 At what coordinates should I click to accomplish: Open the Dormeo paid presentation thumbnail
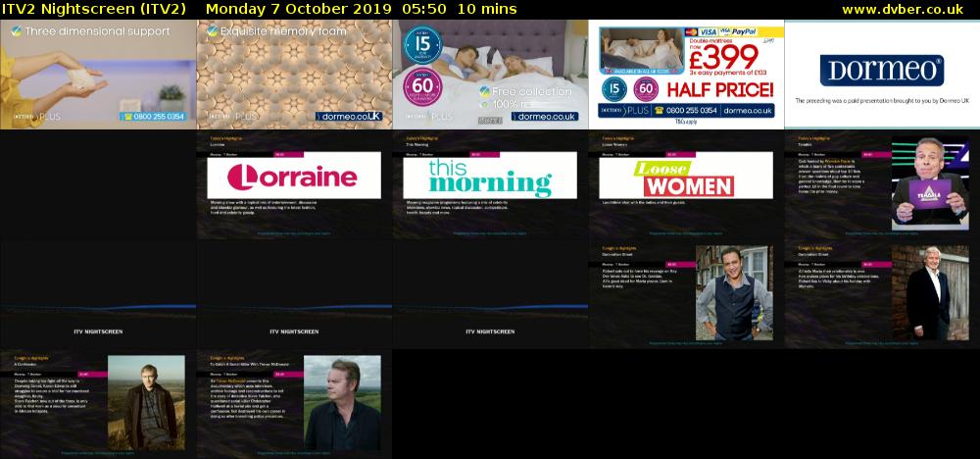(x=882, y=75)
